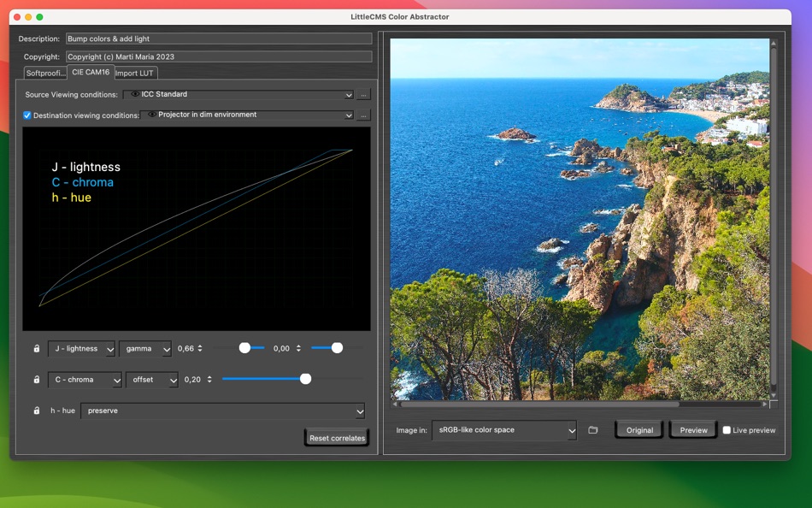Toggle Destination viewing conditions checkbox
Viewport: 812px width, 508px height.
pyautogui.click(x=27, y=115)
